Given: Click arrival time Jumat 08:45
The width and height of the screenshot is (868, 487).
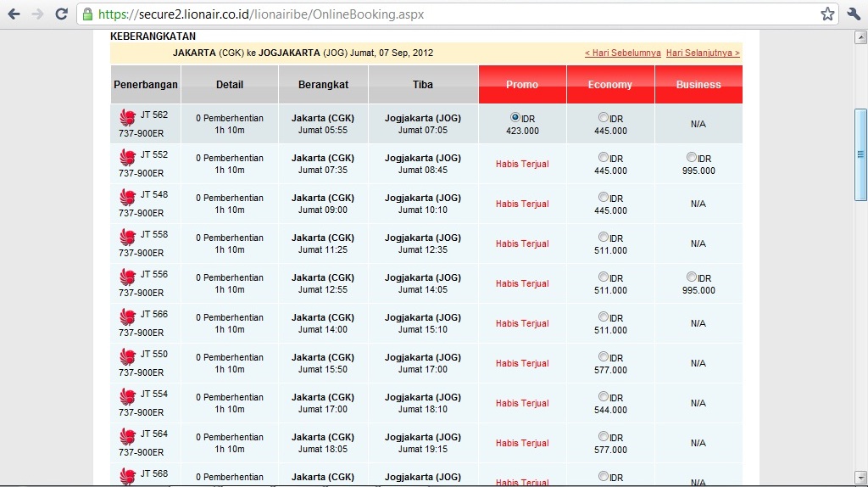Looking at the screenshot, I should 423,170.
